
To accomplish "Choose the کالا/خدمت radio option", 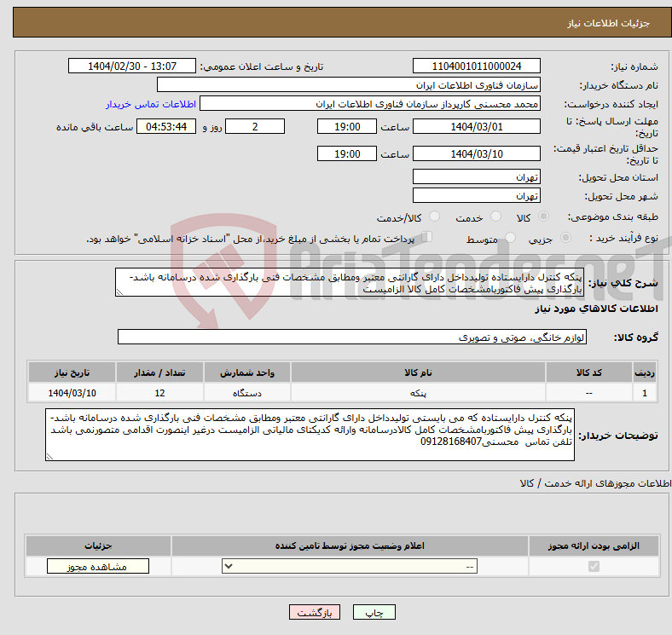I will pos(435,217).
